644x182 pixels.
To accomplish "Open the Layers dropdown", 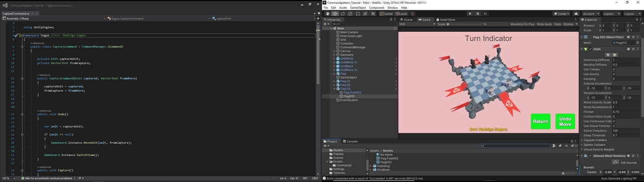I will [x=612, y=14].
